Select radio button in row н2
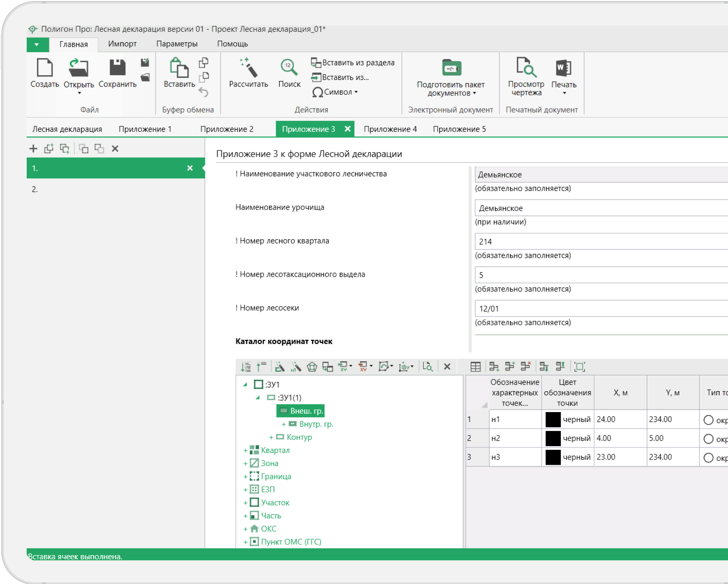The height and width of the screenshot is (584, 728). tap(708, 439)
